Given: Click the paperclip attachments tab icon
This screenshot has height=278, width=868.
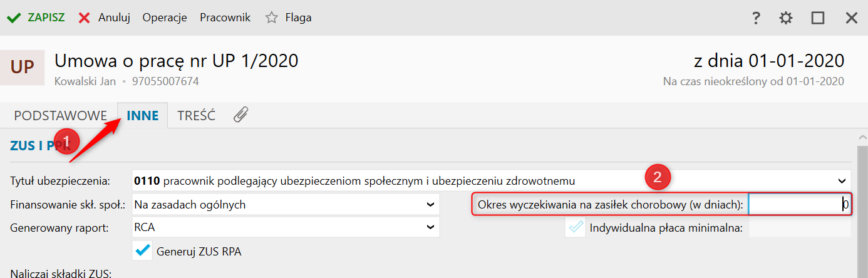Looking at the screenshot, I should [x=241, y=115].
